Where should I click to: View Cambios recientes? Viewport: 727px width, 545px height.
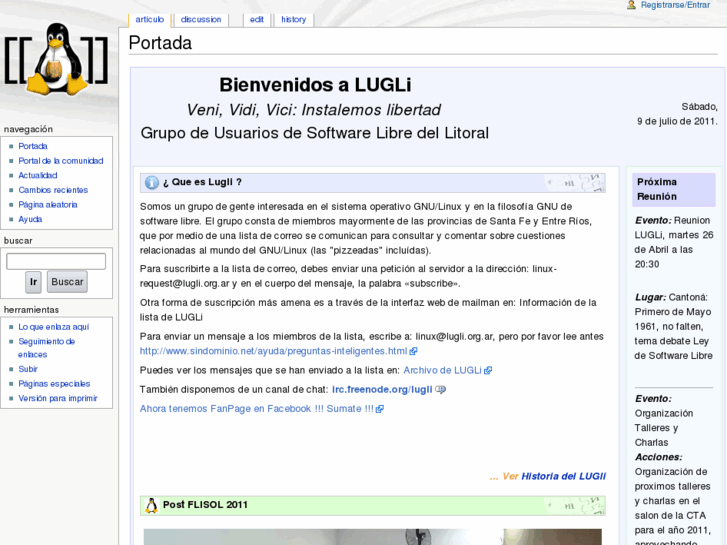pyautogui.click(x=53, y=190)
